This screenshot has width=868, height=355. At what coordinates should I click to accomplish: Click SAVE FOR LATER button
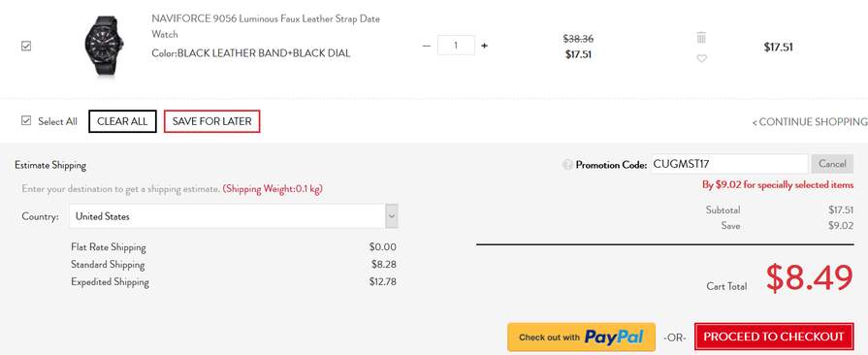(x=212, y=121)
